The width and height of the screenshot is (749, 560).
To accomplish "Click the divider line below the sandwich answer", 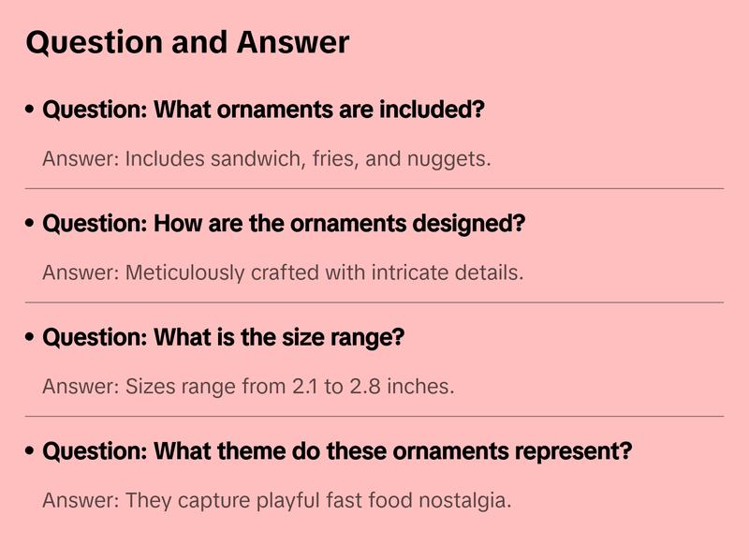I will pos(374,188).
